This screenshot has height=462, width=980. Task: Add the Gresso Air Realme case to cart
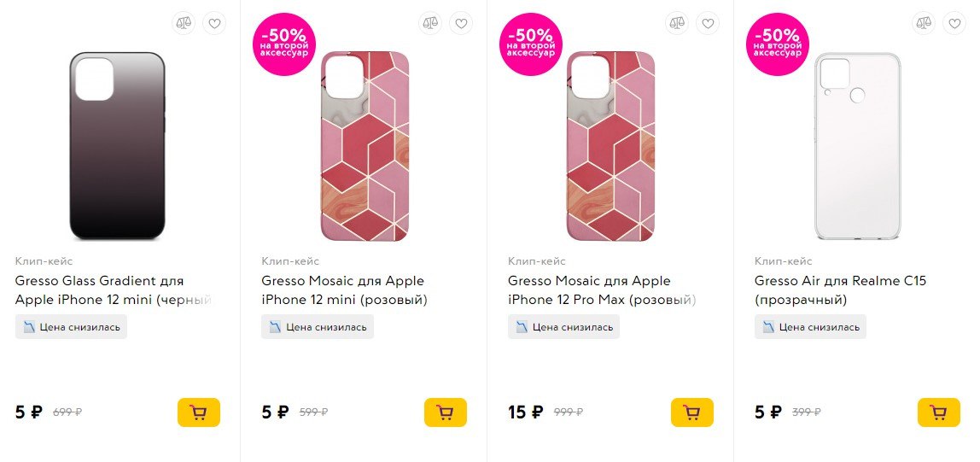[939, 412]
